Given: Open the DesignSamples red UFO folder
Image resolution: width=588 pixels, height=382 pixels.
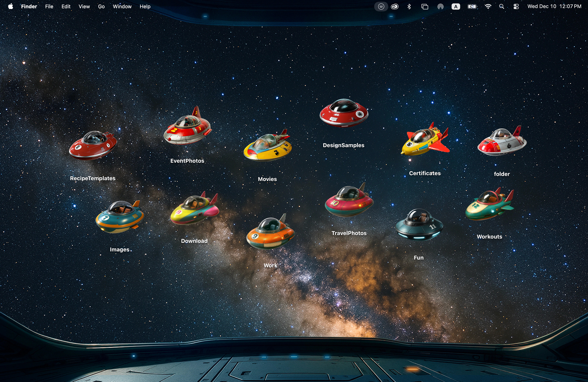Looking at the screenshot, I should click(343, 114).
